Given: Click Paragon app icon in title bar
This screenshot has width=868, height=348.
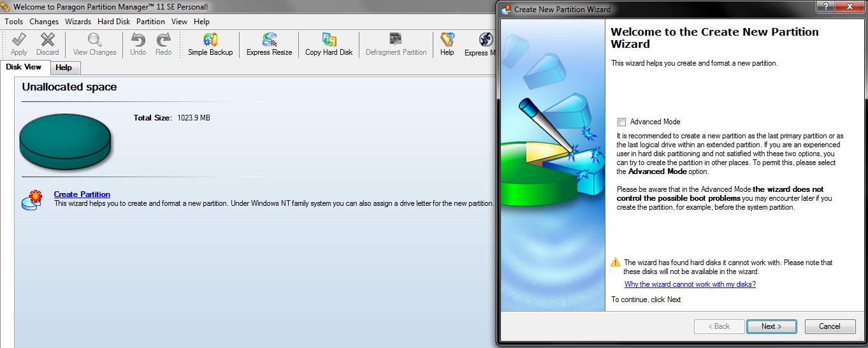Looking at the screenshot, I should 6,7.
